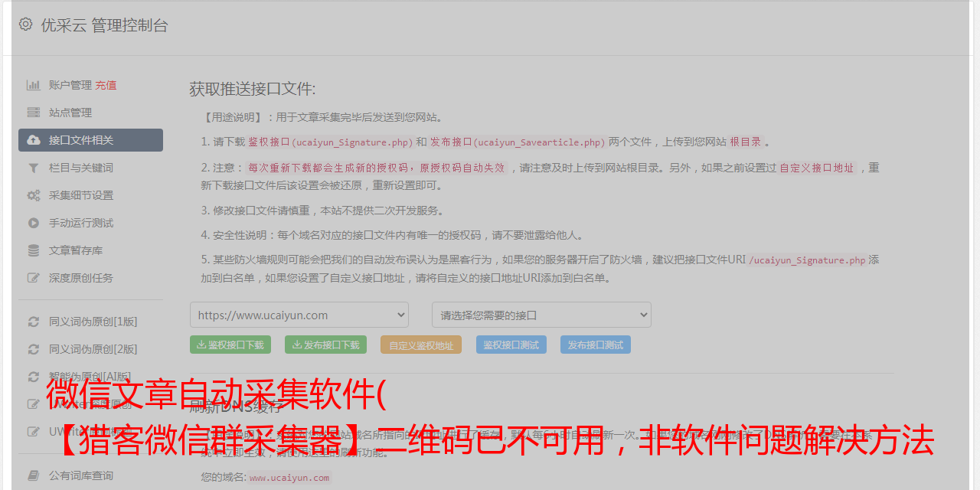
Task: Click the cloud upload icon by 接口文件相关
Action: (34, 140)
